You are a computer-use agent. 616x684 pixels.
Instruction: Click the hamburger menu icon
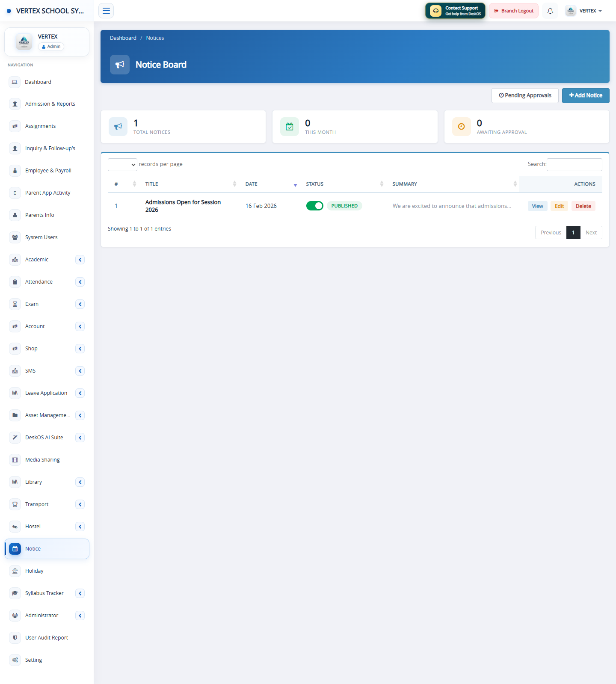point(106,11)
